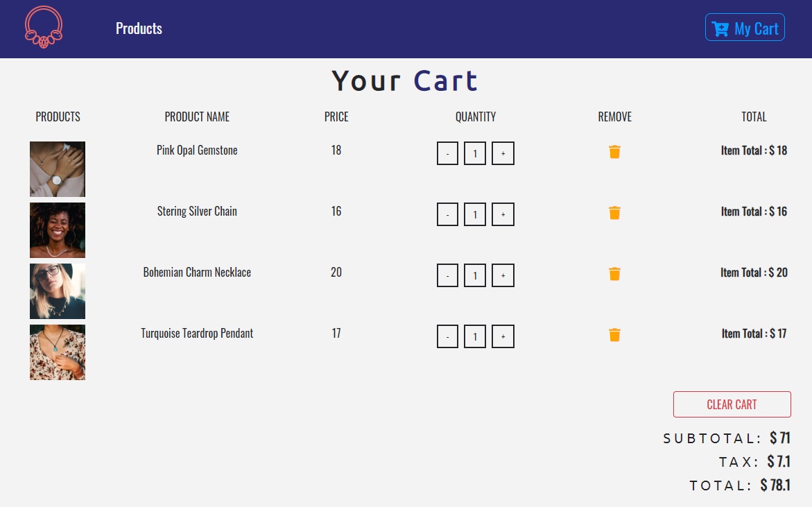Click 'Item Total : $ 18' text

754,151
